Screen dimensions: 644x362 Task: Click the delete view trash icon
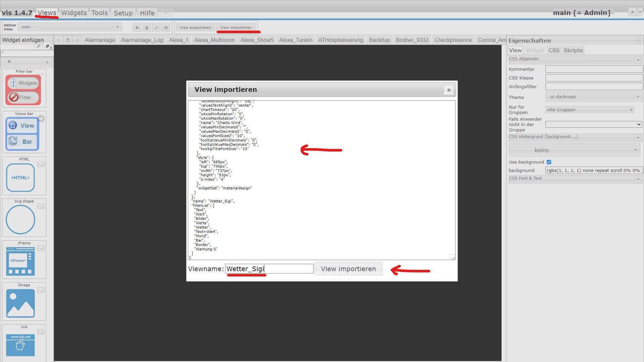(x=147, y=27)
